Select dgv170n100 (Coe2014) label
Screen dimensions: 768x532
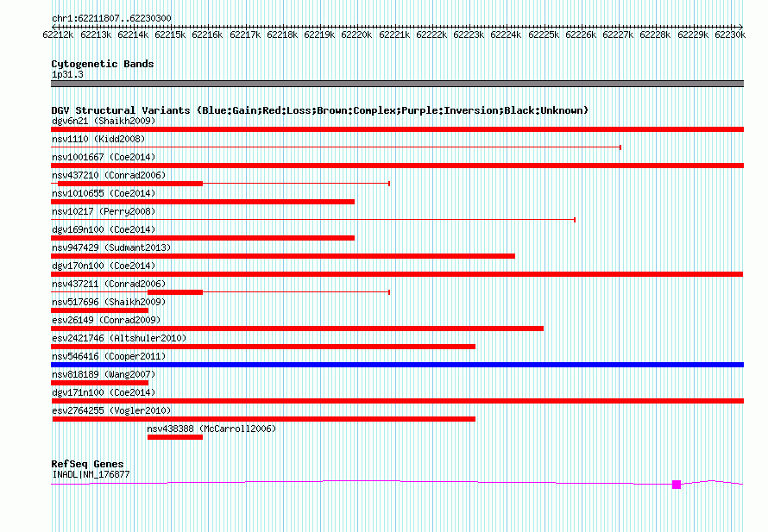pos(104,266)
